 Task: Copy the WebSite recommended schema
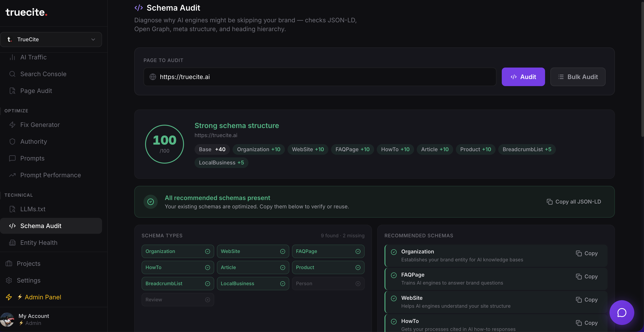click(x=587, y=300)
